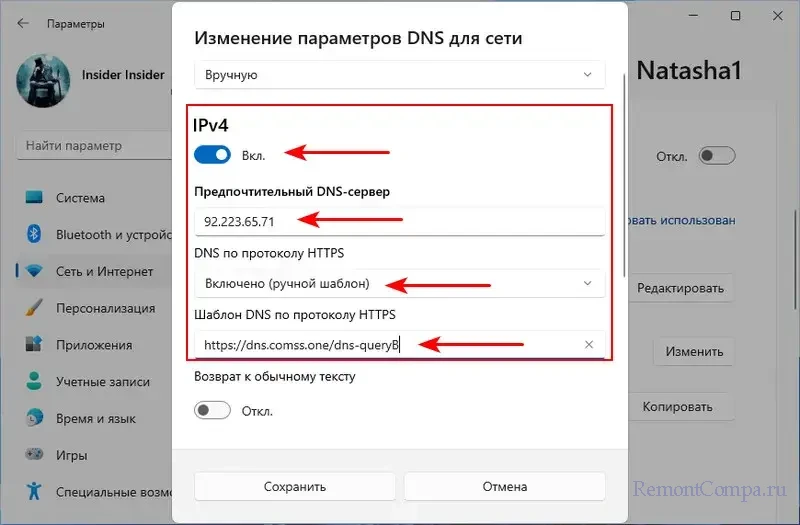
Task: Click the Персонализация paintbrush icon
Action: 35,308
